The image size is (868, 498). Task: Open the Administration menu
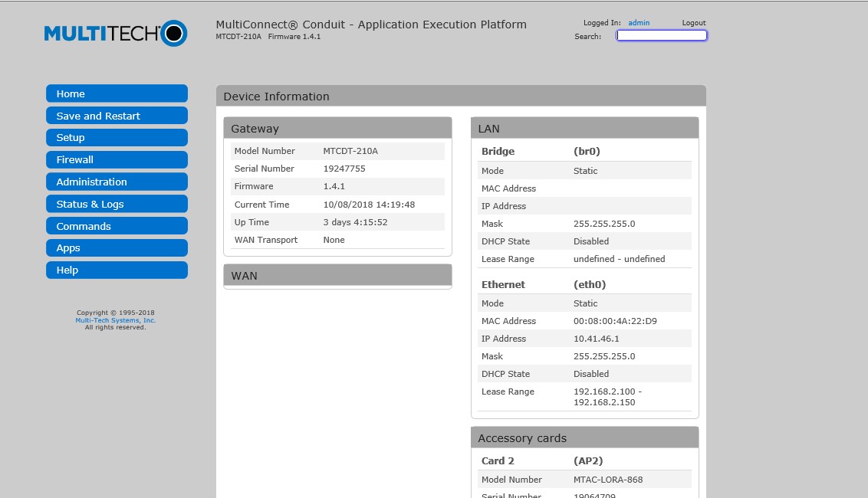coord(117,182)
